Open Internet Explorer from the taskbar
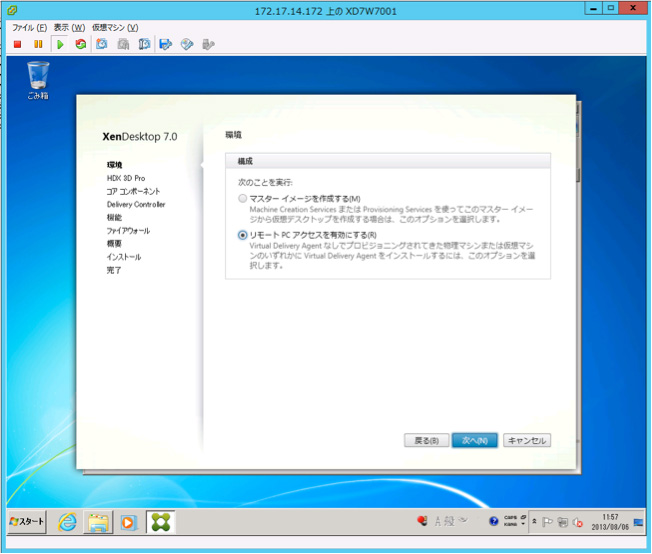Image resolution: width=652 pixels, height=554 pixels. click(67, 522)
